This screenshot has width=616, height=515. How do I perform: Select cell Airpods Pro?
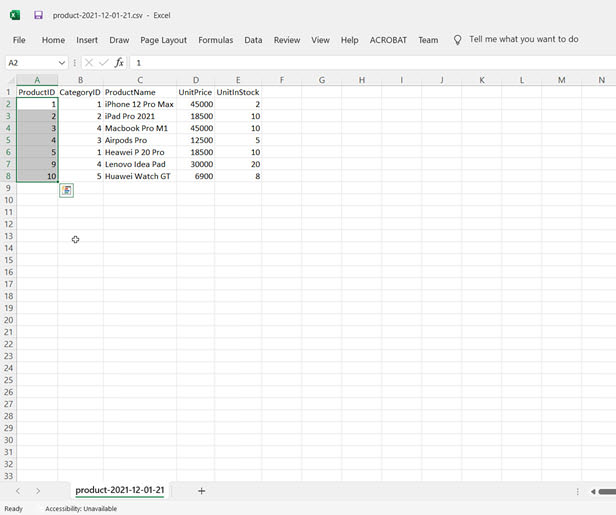140,140
